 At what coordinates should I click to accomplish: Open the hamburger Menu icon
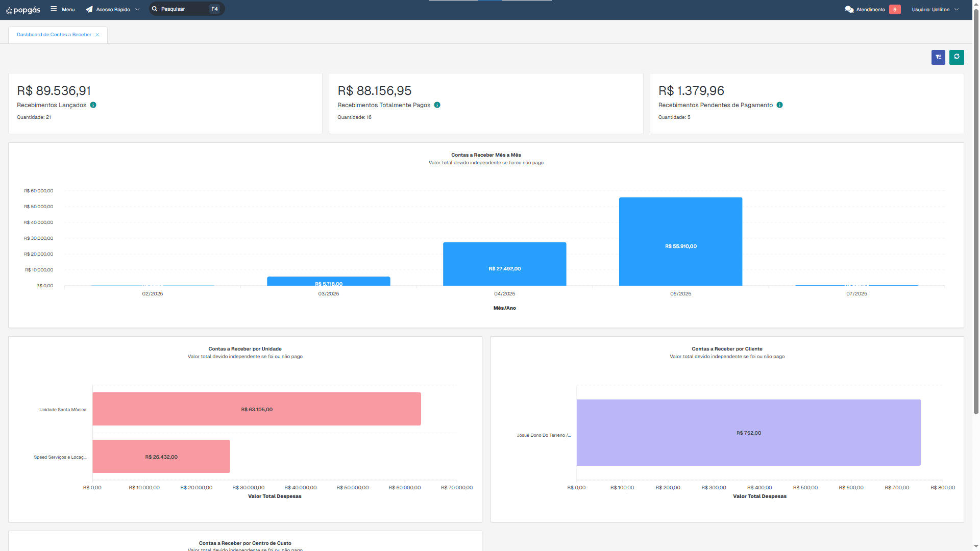tap(54, 9)
